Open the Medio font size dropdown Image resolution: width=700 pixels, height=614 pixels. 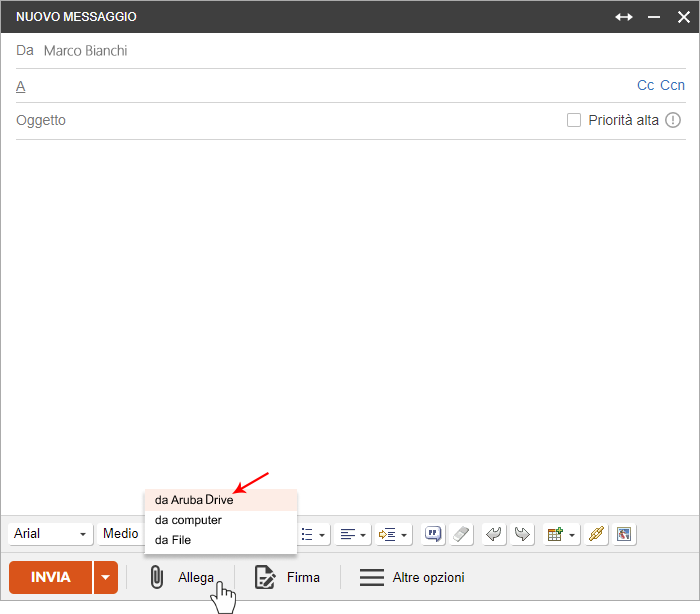121,534
